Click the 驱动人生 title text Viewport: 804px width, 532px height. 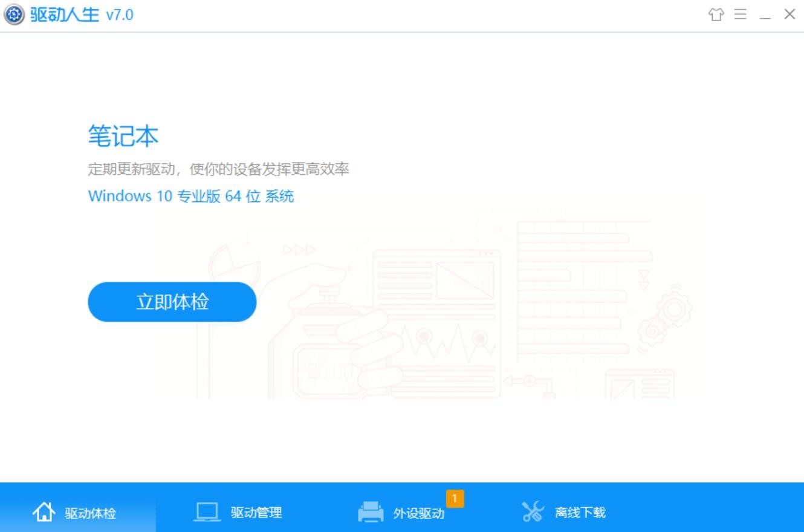tap(65, 15)
